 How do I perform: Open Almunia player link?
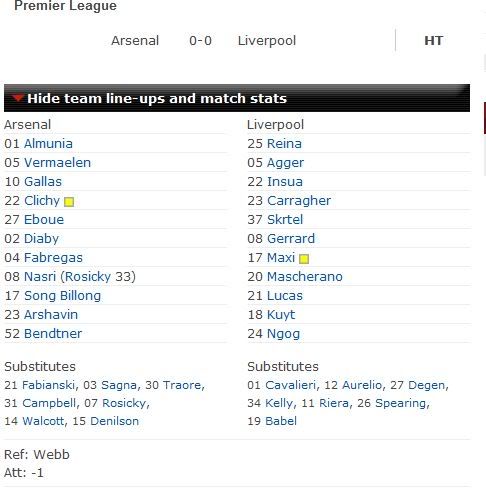tap(48, 144)
